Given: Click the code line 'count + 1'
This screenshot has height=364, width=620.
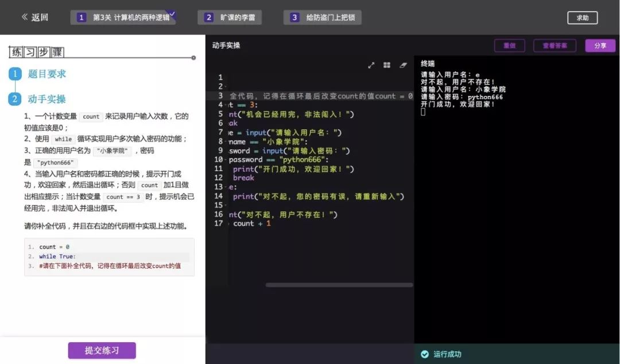Looking at the screenshot, I should tap(252, 223).
